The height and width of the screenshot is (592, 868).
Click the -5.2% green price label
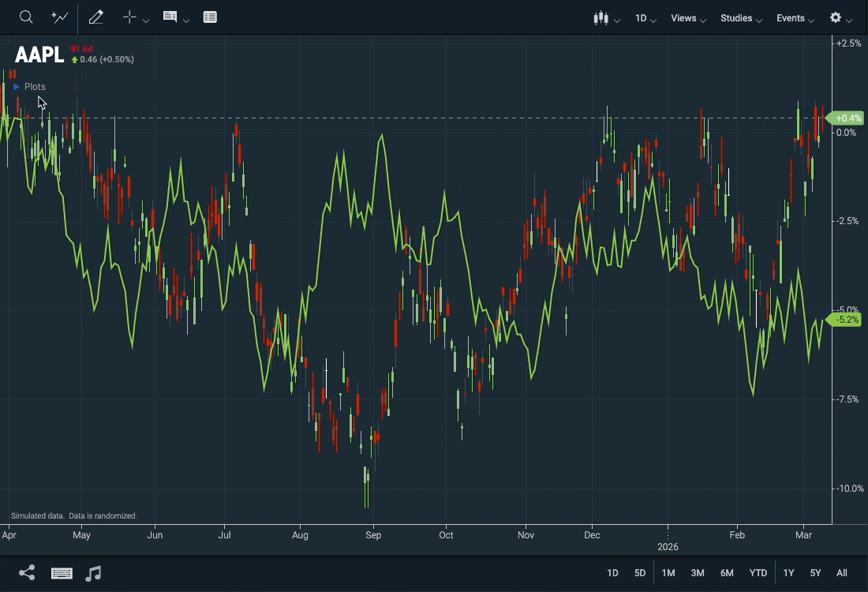pos(846,320)
